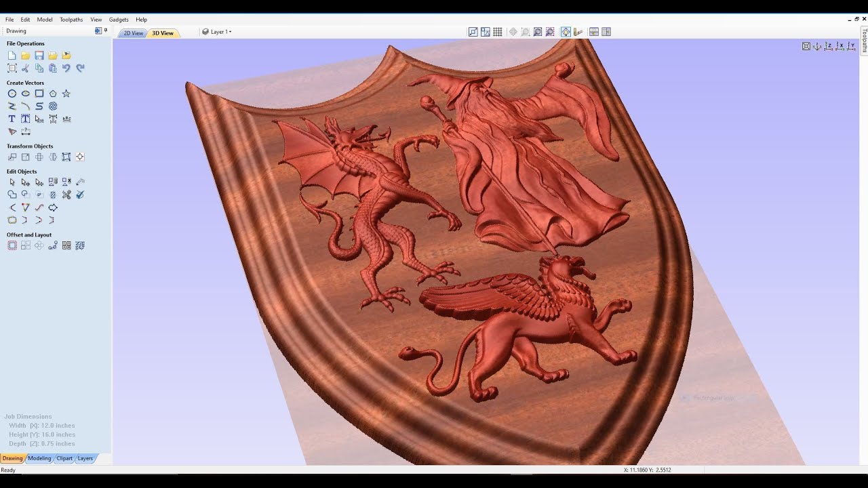Open the Nest Parts tool
Screen dimensions: 868x488
click(x=80, y=245)
